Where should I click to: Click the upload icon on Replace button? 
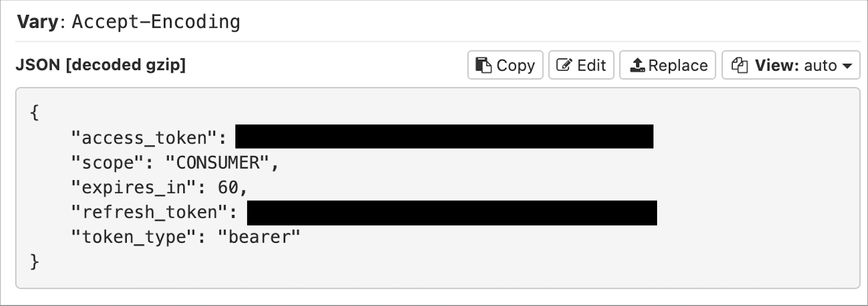(637, 65)
